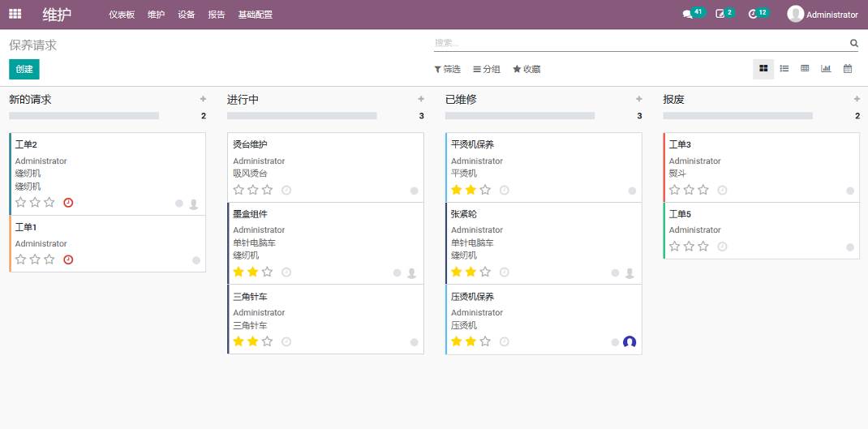
Task: Add a card with plus in 进行中 column
Action: coord(421,99)
